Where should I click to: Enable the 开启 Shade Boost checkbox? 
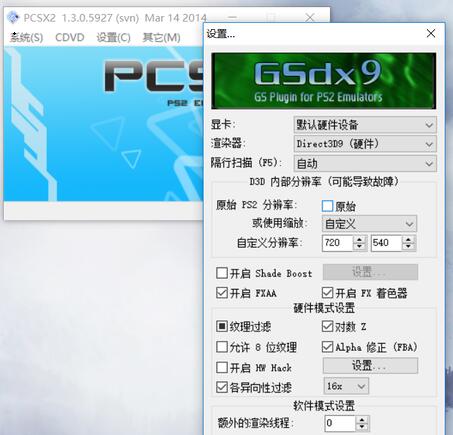pyautogui.click(x=222, y=273)
